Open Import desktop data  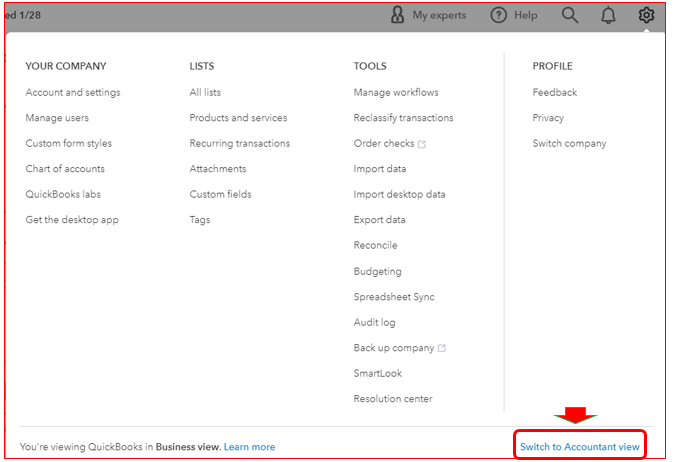(399, 194)
